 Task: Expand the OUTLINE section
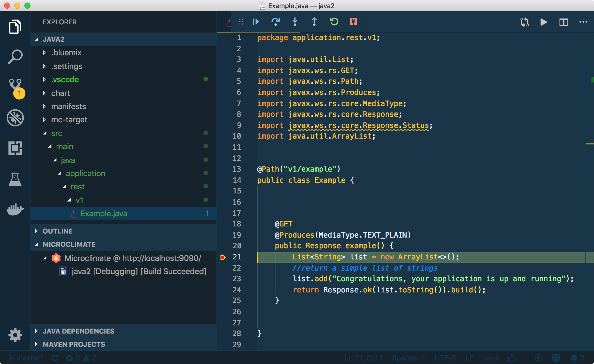tap(58, 231)
